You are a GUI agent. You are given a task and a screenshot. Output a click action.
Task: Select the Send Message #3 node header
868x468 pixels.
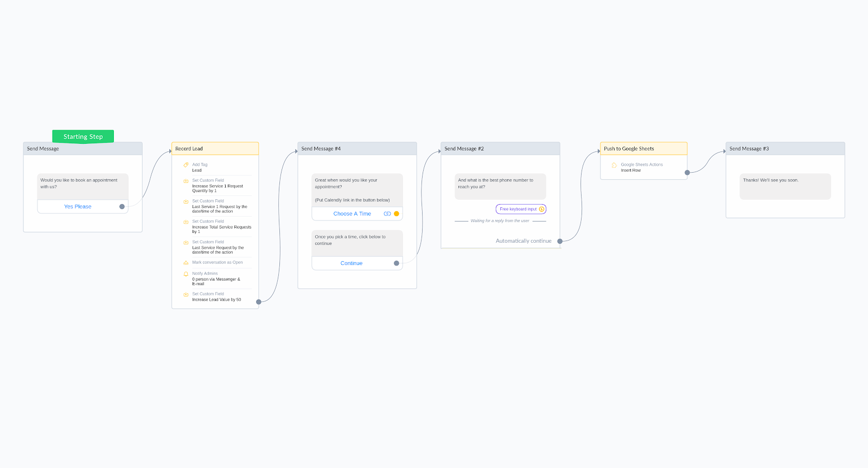(785, 149)
